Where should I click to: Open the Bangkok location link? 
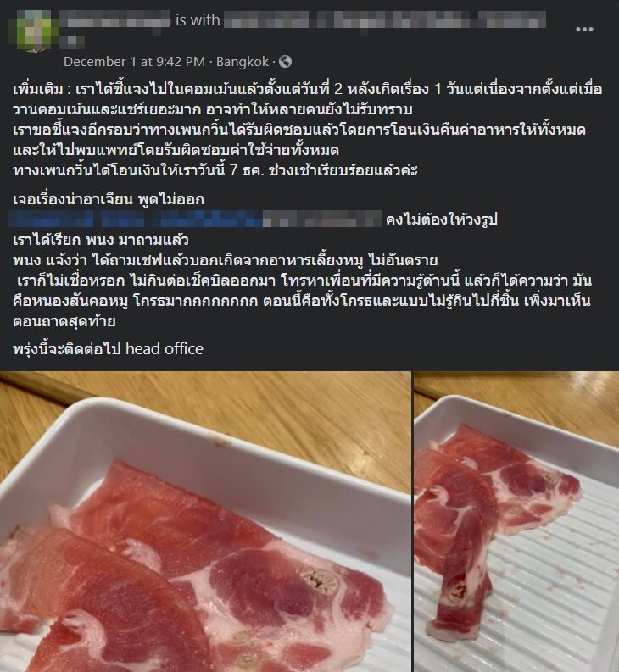(243, 62)
